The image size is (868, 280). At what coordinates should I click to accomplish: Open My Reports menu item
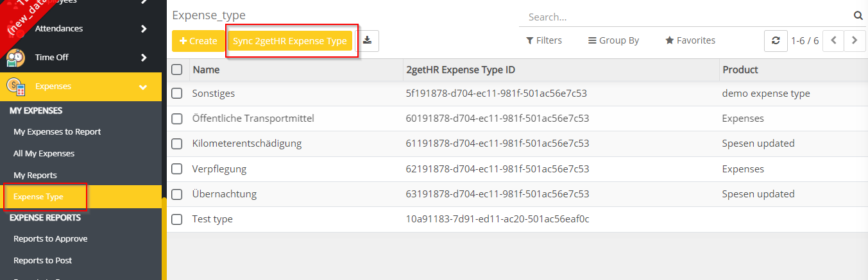click(x=35, y=175)
